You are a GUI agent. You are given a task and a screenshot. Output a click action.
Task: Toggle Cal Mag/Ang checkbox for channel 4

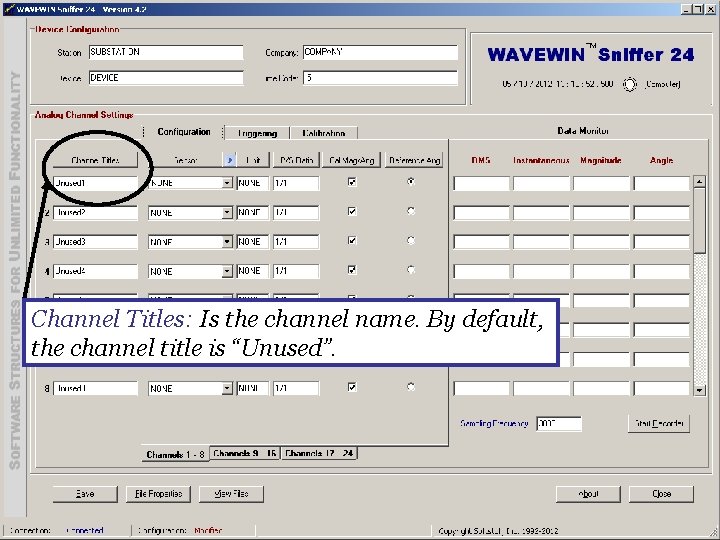click(x=352, y=270)
